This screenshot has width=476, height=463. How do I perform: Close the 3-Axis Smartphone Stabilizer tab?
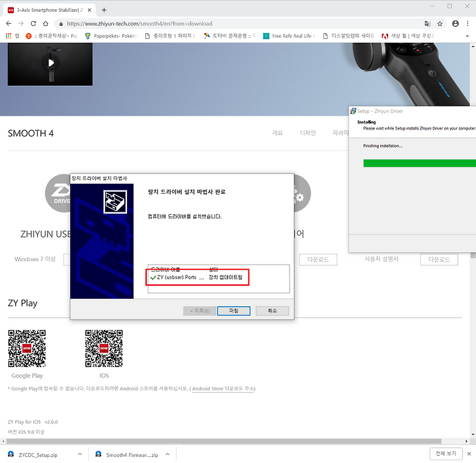(x=89, y=10)
